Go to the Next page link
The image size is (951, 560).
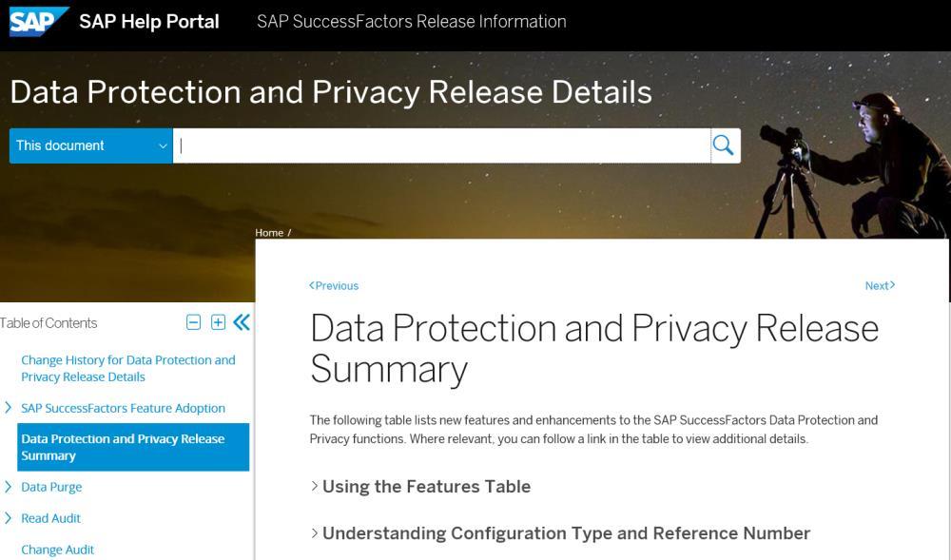click(x=880, y=285)
